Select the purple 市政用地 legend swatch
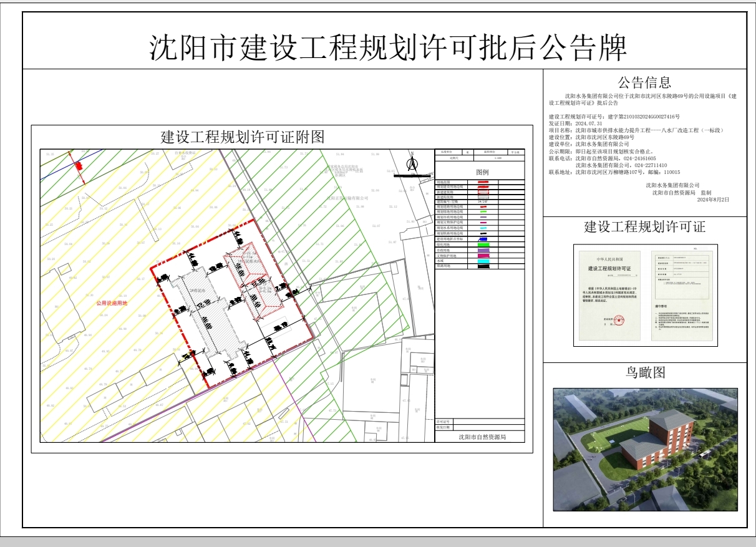756x547 pixels. 483,250
